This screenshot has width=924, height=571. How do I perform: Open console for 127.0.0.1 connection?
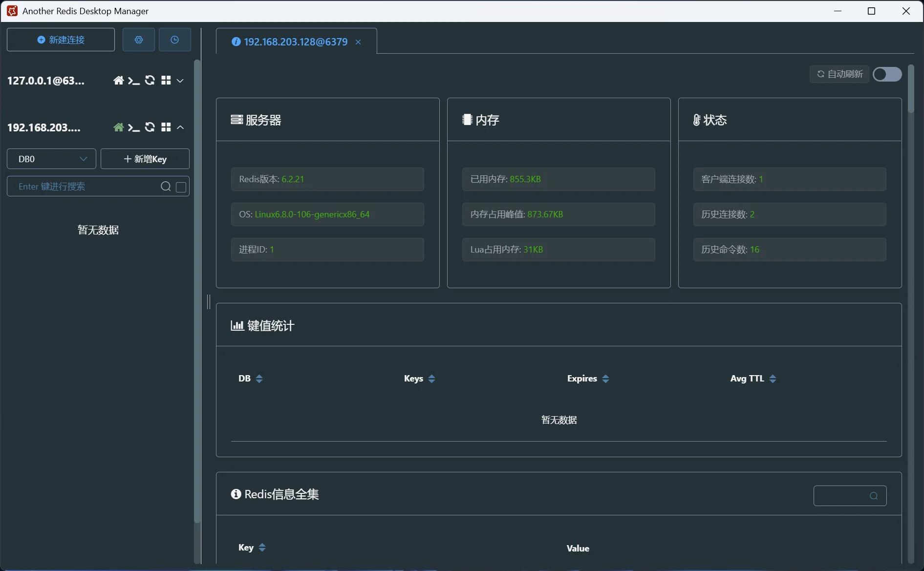(x=134, y=81)
